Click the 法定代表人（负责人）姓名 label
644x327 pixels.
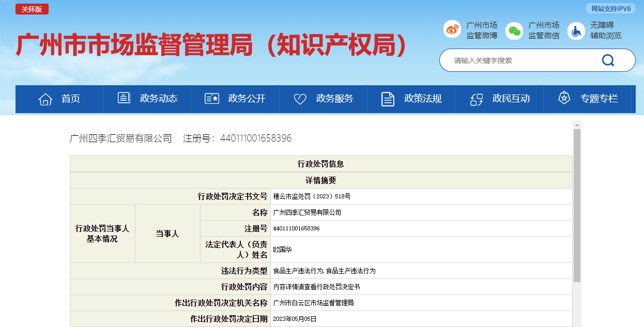pyautogui.click(x=237, y=250)
